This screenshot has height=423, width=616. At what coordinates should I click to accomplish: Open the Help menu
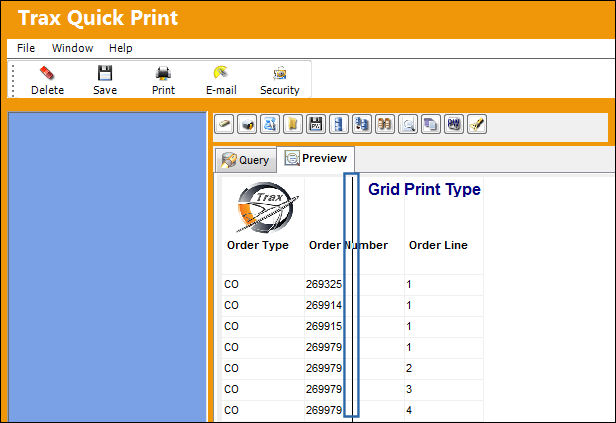point(121,48)
